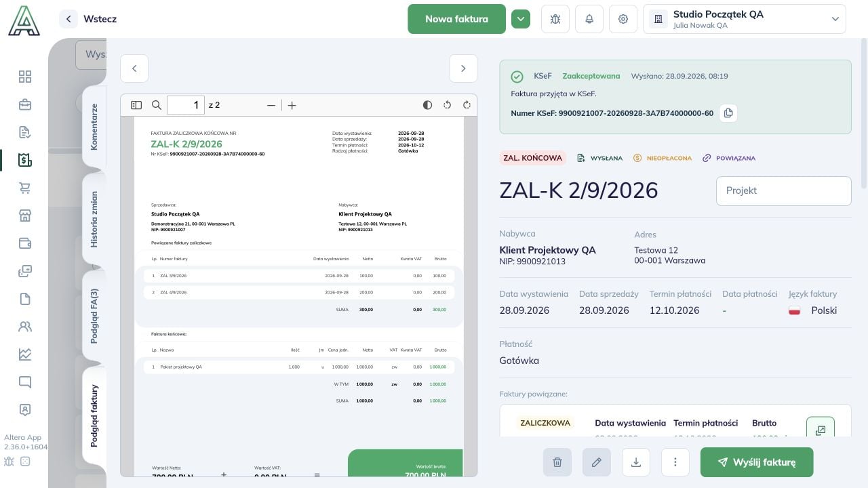Click the Projekt input field
Viewport: 868px width, 488px height.
tap(784, 191)
